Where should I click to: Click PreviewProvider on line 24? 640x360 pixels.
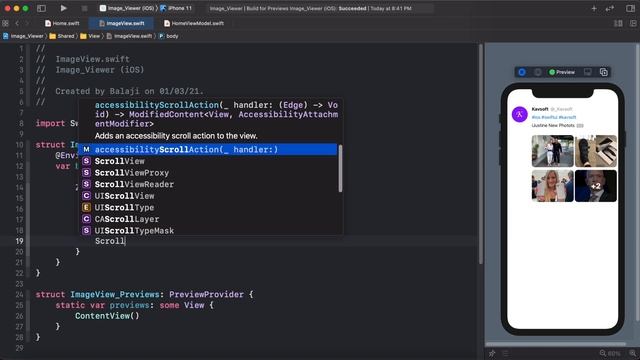pos(206,295)
